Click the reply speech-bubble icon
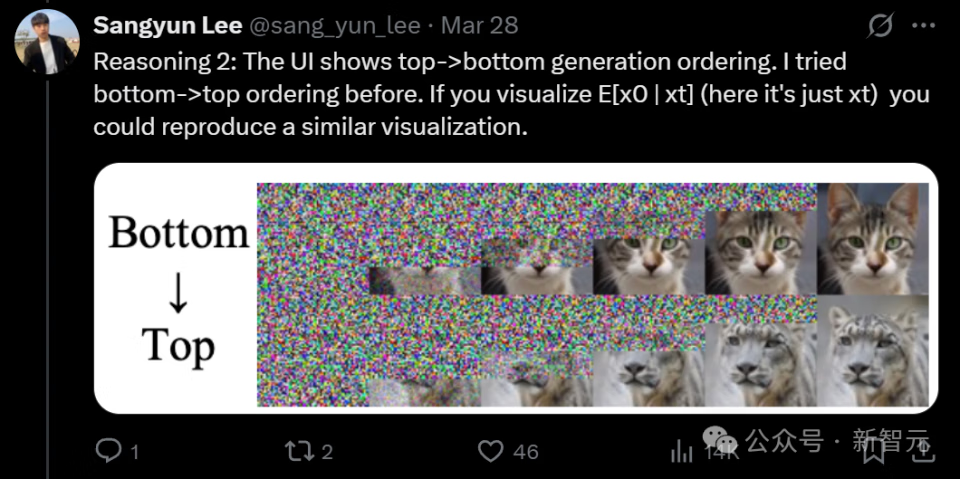This screenshot has height=479, width=960. (x=109, y=452)
